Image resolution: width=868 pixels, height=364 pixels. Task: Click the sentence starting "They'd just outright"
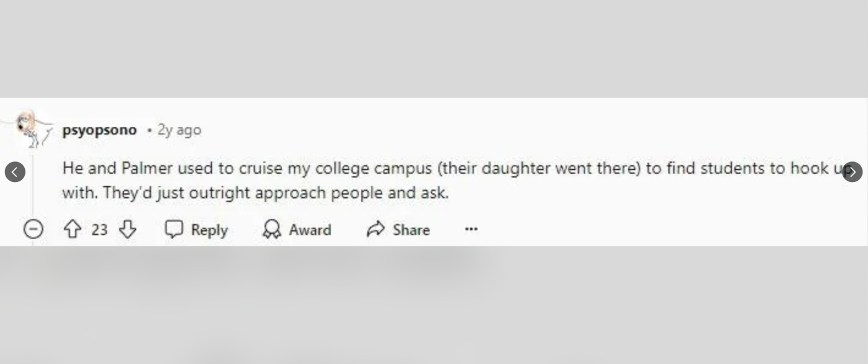(275, 193)
